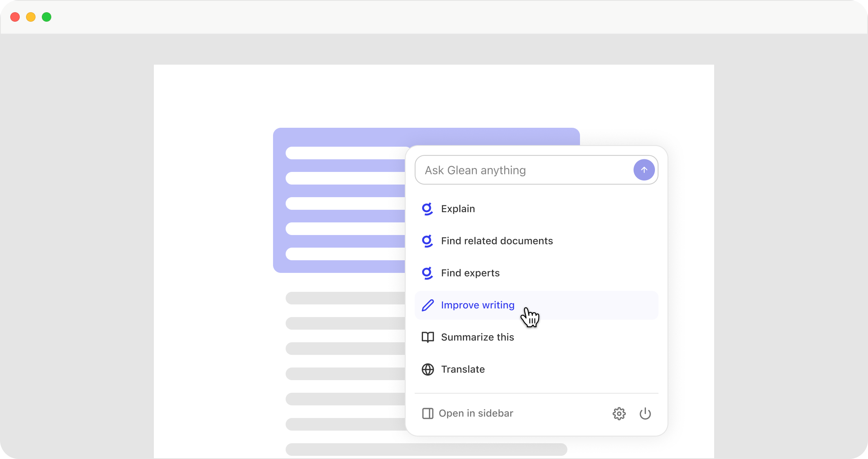Open Glean in sidebar

pos(476,414)
